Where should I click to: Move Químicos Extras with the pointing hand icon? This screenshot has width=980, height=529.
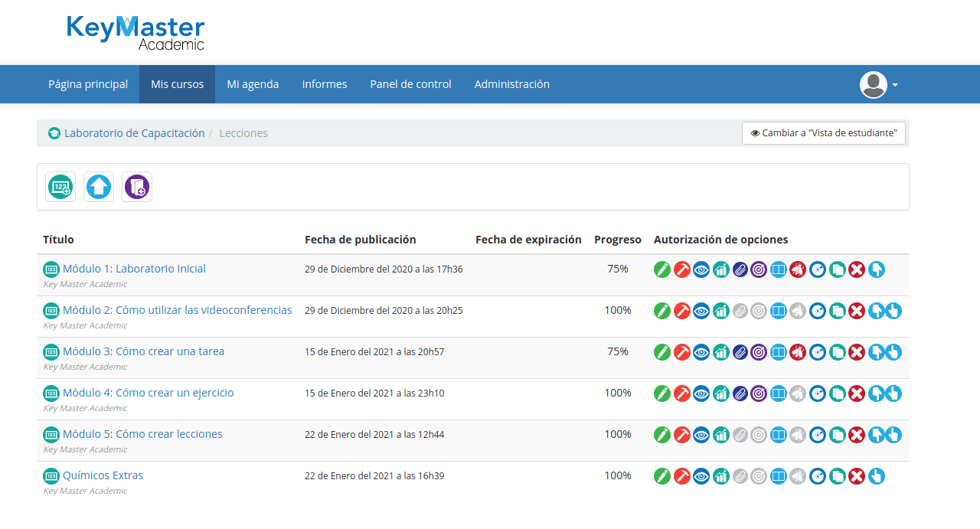[877, 476]
